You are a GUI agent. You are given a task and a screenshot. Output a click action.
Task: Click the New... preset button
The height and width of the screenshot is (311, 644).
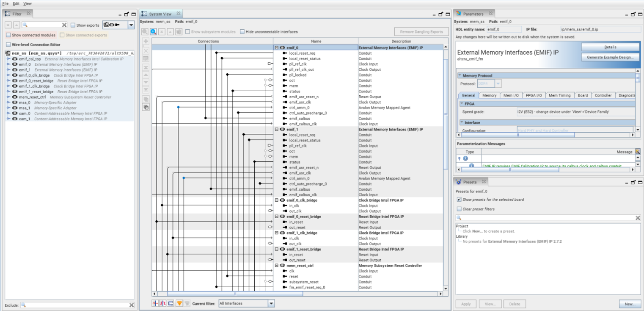coord(630,304)
